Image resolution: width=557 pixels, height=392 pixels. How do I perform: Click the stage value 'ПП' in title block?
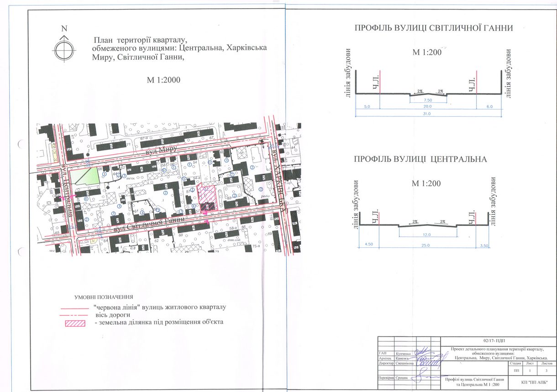[516, 371]
